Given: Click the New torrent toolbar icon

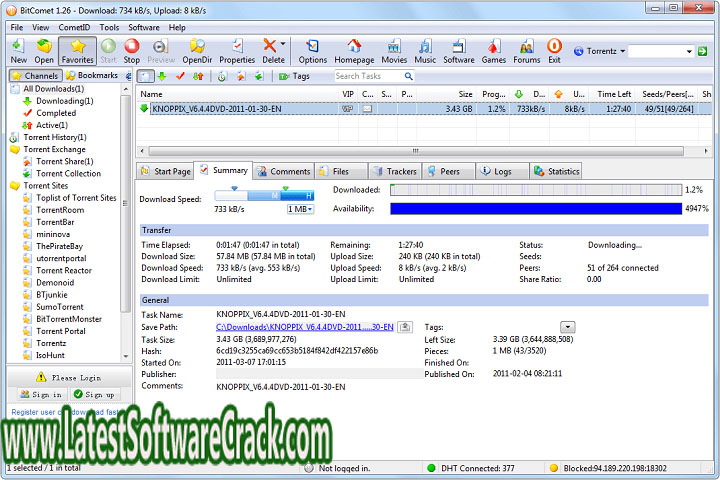Looking at the screenshot, I should click(x=18, y=50).
